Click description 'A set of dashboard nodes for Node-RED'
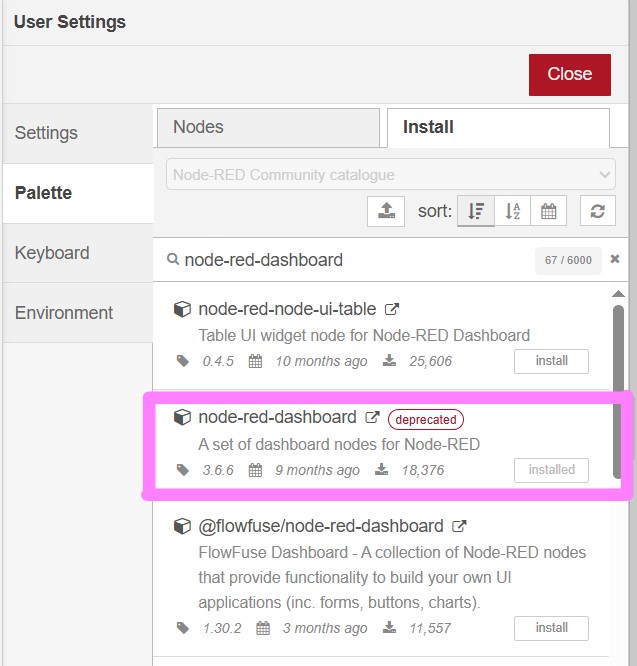Screen dimensions: 637x666 (x=339, y=444)
